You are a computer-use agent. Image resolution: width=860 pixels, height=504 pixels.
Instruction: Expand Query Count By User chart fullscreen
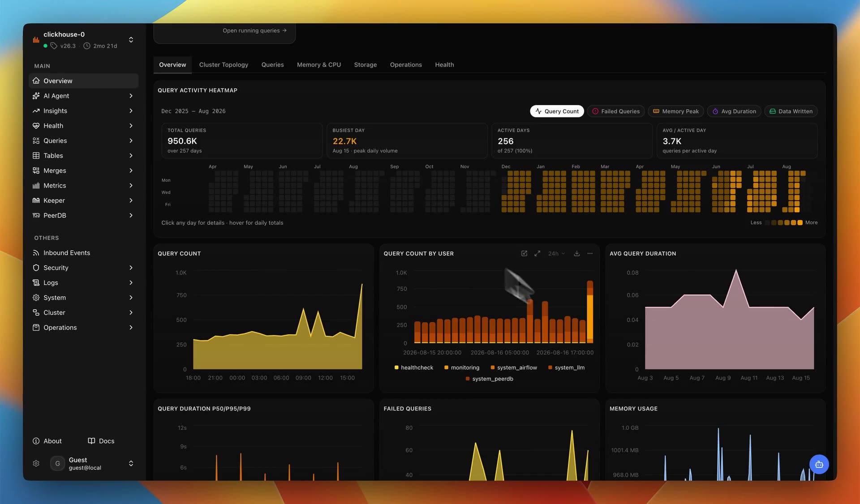537,253
